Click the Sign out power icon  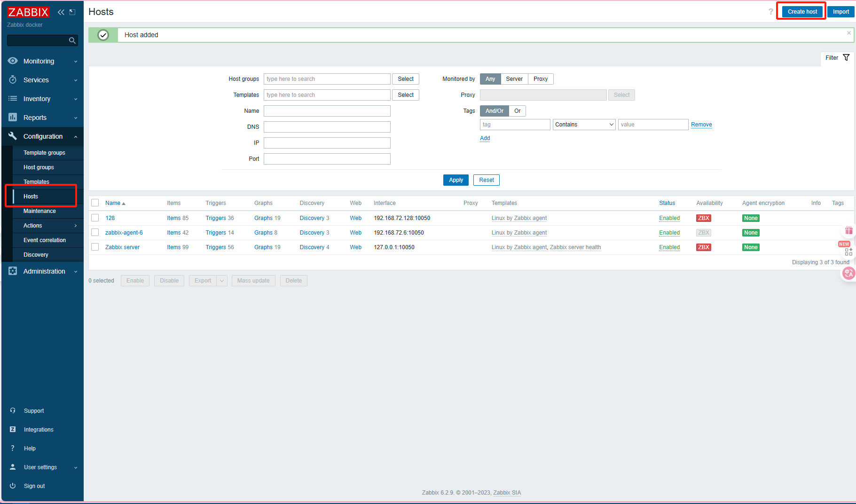(13, 486)
